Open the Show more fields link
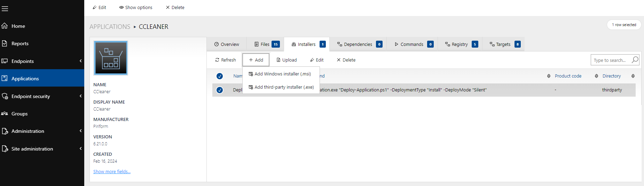The image size is (644, 186). [x=112, y=172]
